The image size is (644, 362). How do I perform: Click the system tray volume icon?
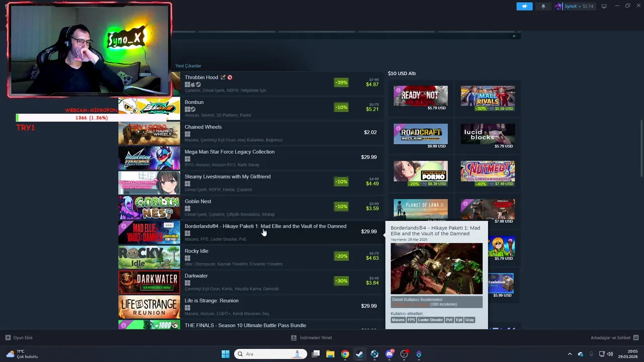tap(610, 354)
